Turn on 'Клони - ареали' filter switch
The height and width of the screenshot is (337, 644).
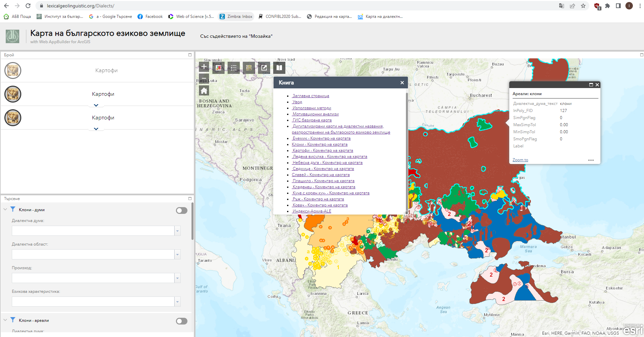pyautogui.click(x=182, y=321)
